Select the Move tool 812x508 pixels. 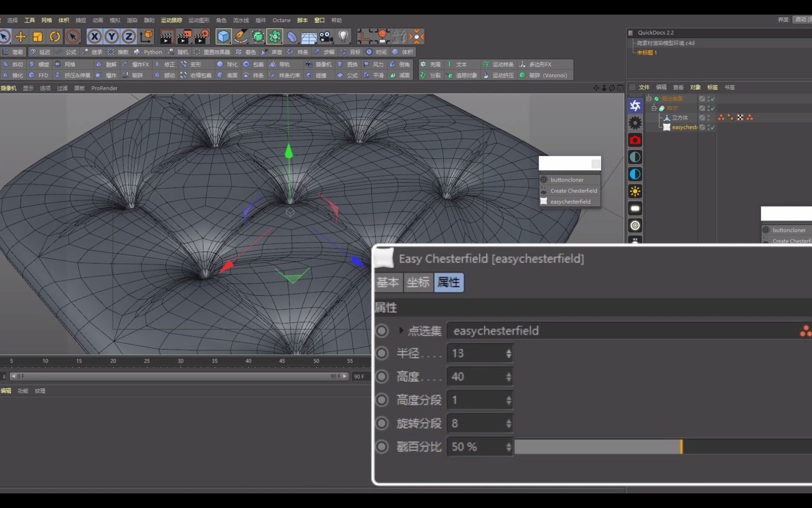(x=21, y=36)
